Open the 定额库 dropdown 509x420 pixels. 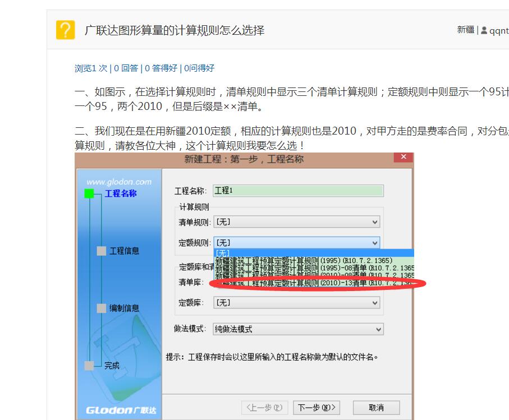pyautogui.click(x=297, y=303)
